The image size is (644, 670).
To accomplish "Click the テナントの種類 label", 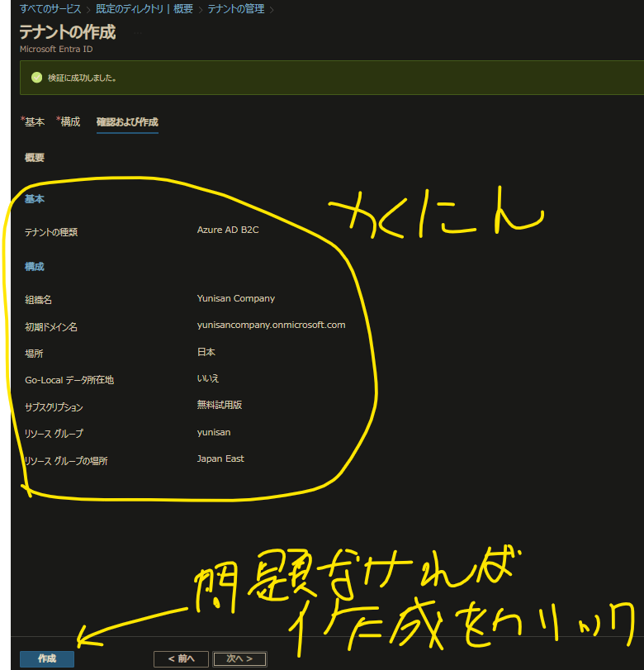I will [x=51, y=232].
